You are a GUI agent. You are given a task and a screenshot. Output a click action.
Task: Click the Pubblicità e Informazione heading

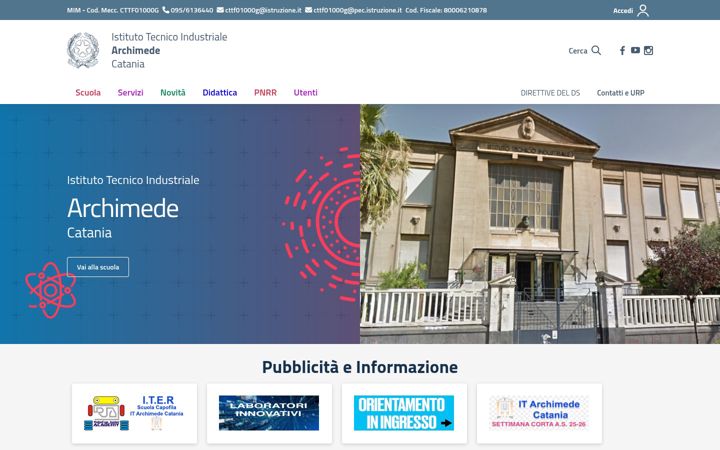pos(360,367)
